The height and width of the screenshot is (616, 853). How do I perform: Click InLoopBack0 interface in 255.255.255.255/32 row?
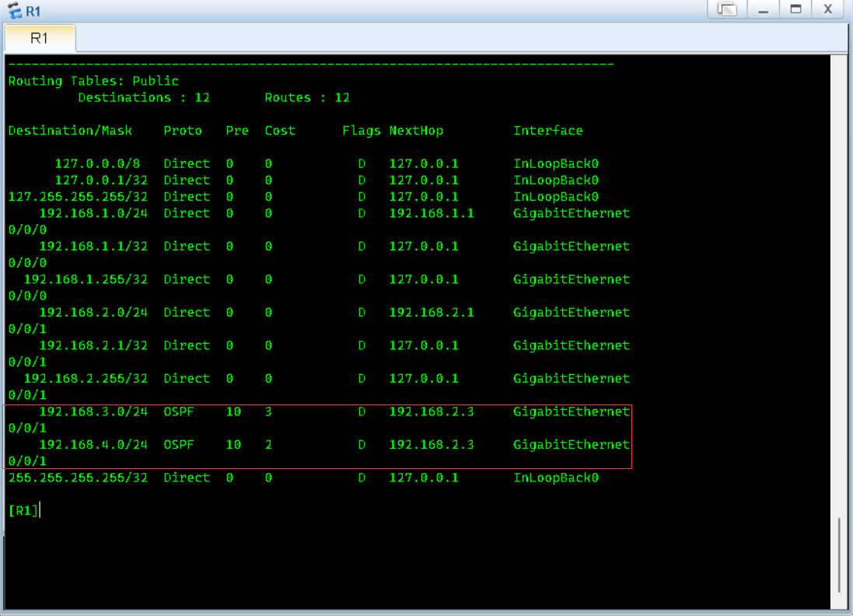click(x=556, y=478)
